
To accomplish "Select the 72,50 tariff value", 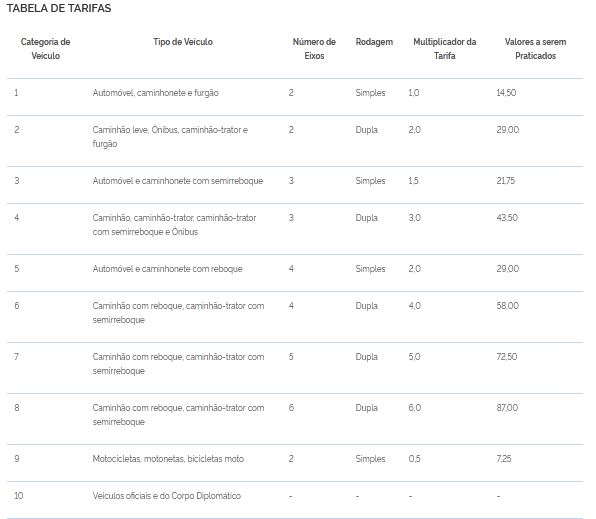I will (x=507, y=357).
